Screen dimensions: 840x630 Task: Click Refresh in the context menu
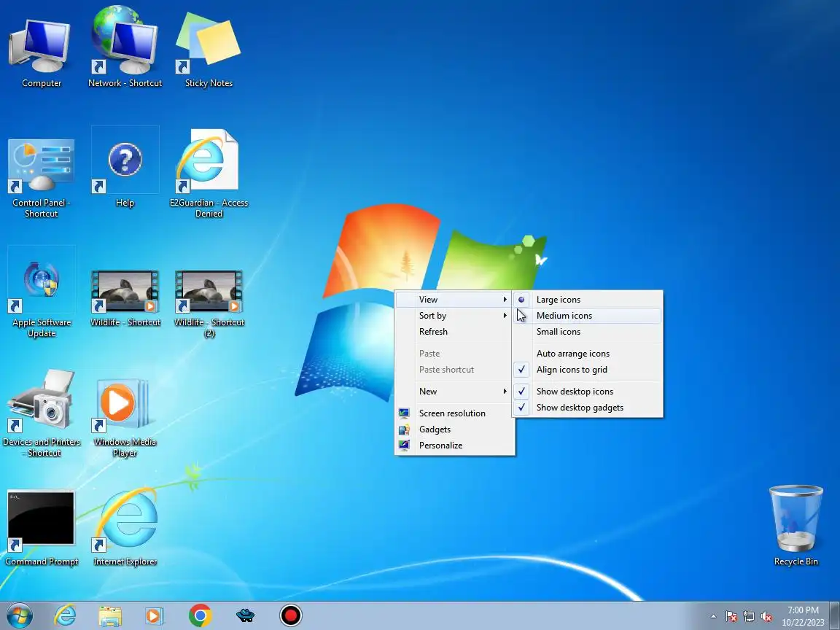454,332
